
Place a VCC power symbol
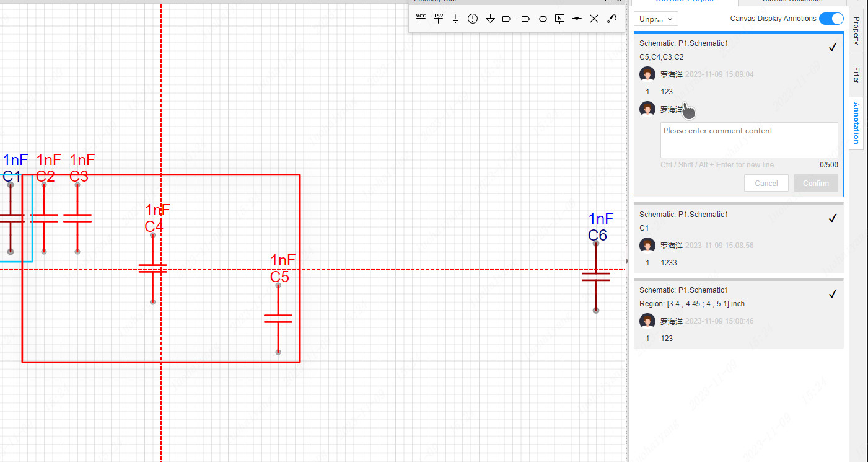421,19
